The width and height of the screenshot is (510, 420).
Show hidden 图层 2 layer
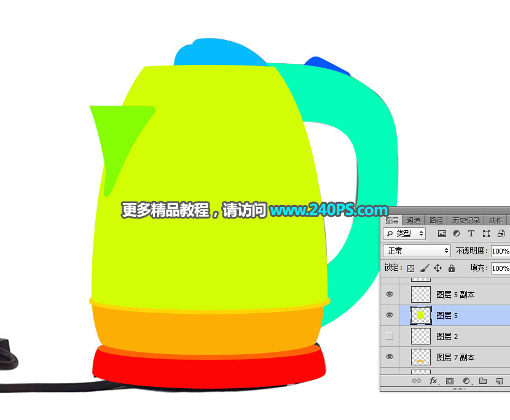tap(390, 336)
